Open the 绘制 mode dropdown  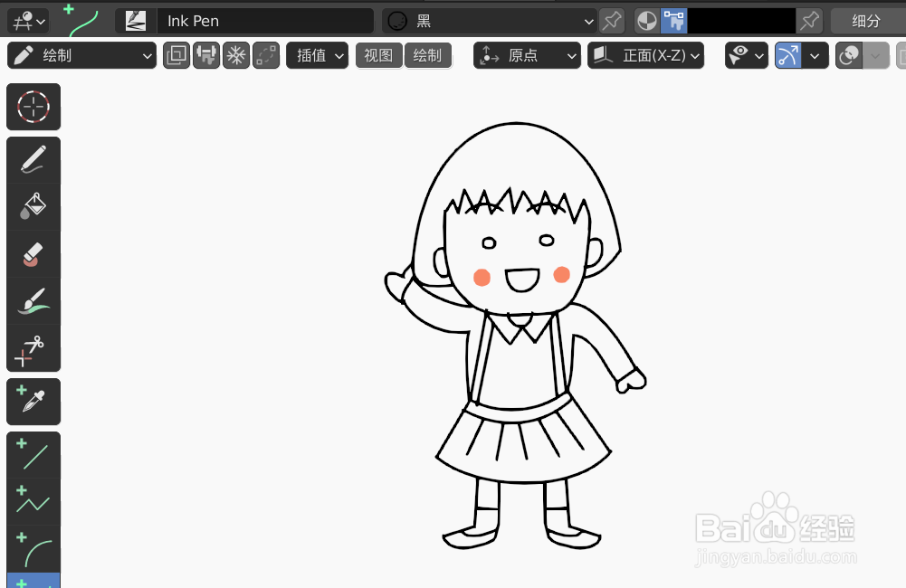pos(81,55)
